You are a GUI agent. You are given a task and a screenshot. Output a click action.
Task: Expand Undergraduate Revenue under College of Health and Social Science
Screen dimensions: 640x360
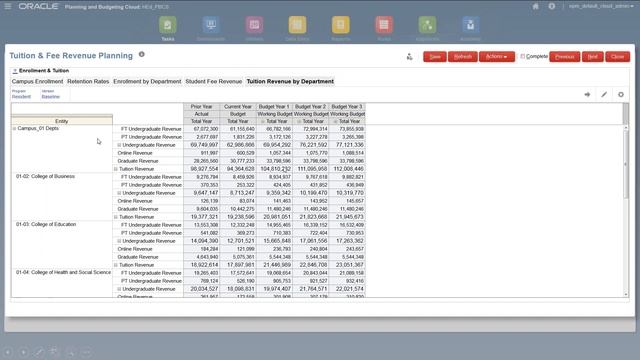pyautogui.click(x=119, y=289)
